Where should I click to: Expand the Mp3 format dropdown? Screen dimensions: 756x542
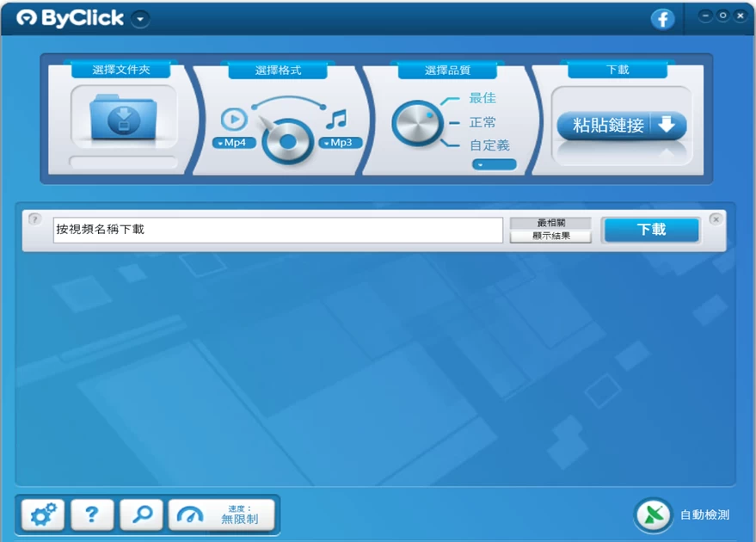click(x=340, y=143)
